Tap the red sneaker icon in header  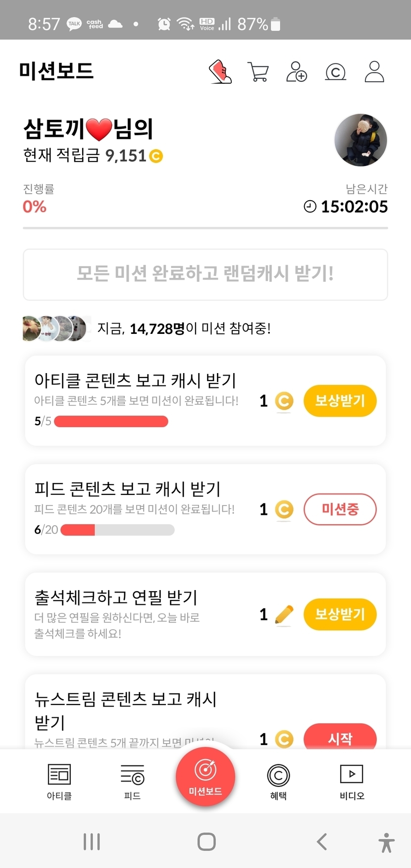pos(220,72)
